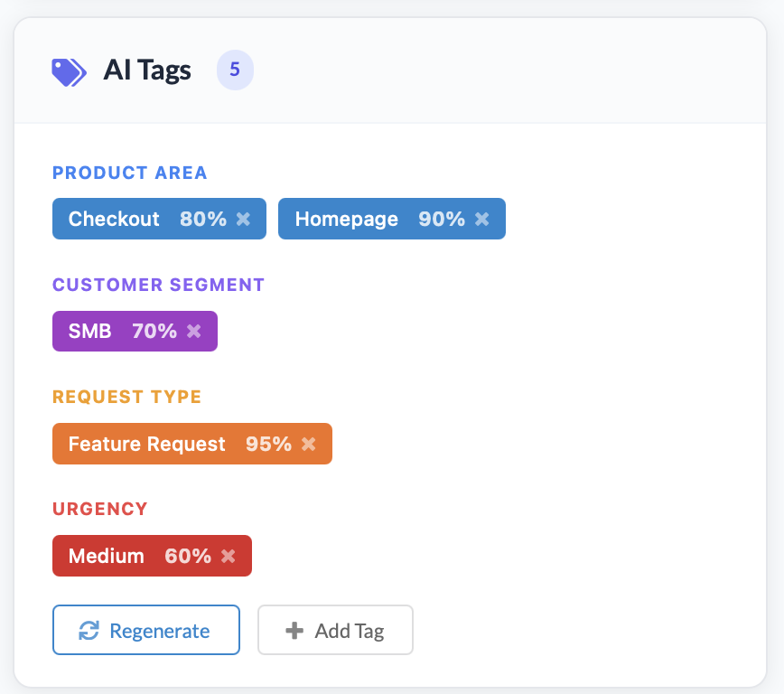Screen dimensions: 784x694
Task: Click the Add Tag button
Action: pyautogui.click(x=335, y=630)
